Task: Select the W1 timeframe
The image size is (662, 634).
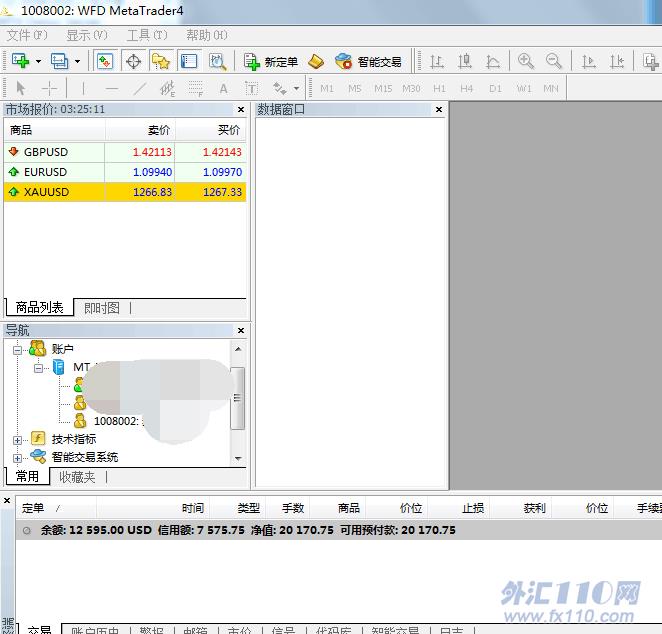Action: tap(524, 89)
